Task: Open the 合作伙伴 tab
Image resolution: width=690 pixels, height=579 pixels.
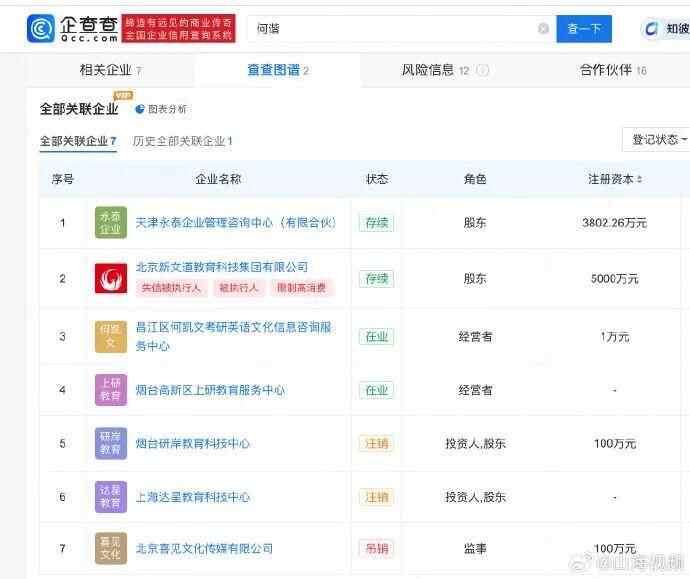Action: 613,70
